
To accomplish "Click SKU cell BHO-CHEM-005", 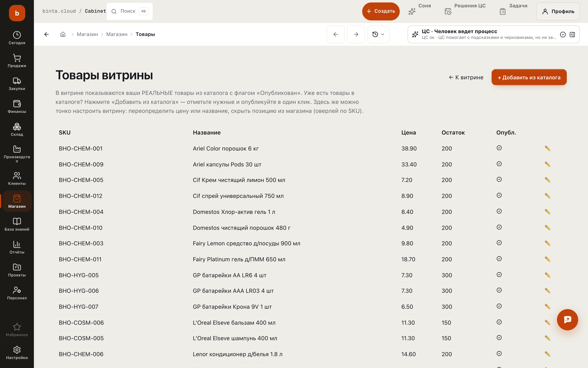I will point(81,180).
